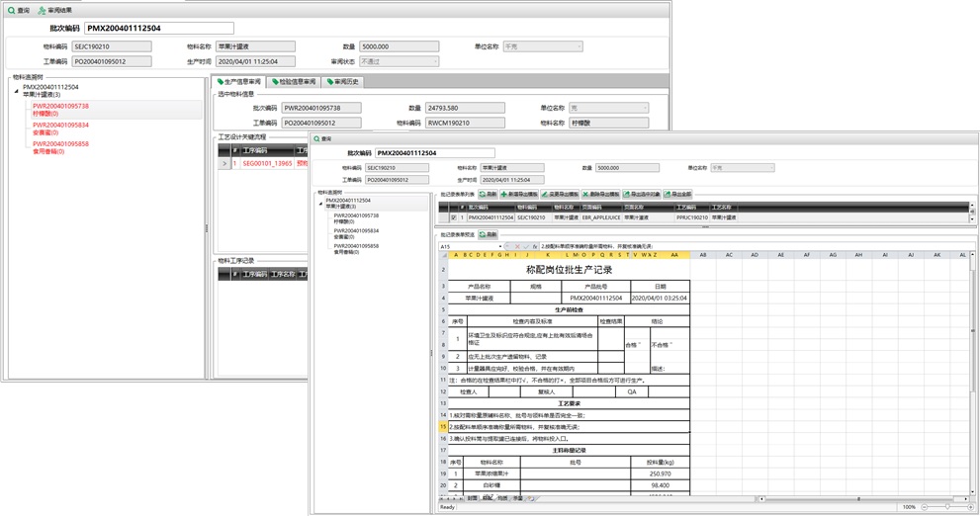
Task: Click EBR_APPLEJUICE cell in record list
Action: point(600,217)
